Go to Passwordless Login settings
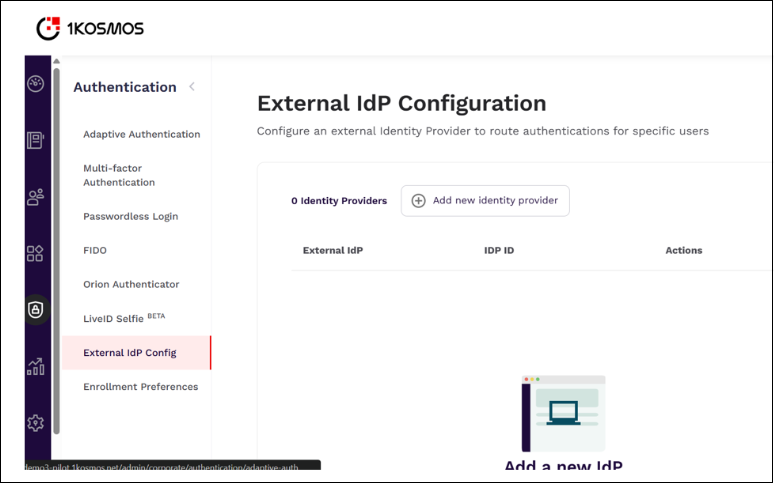The height and width of the screenshot is (483, 774). click(130, 216)
